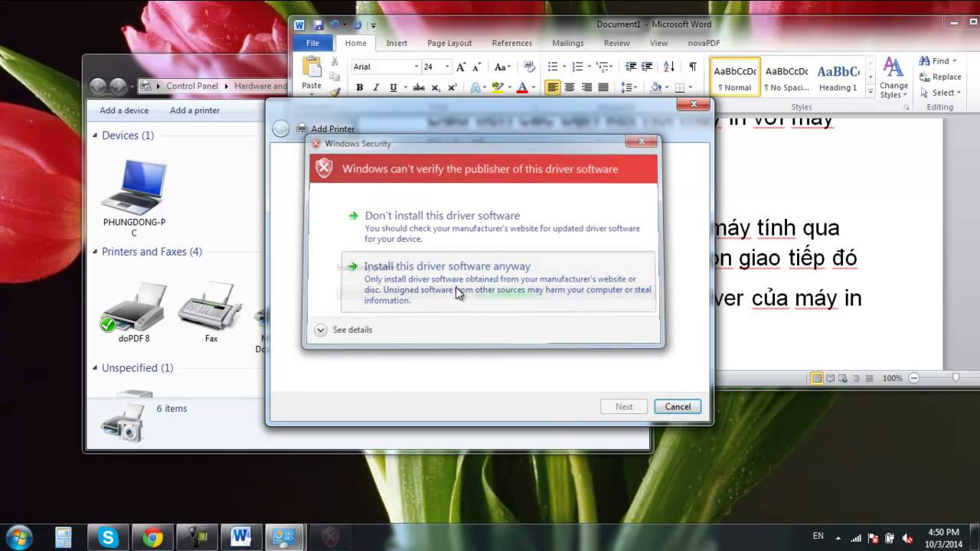Click Clear Formatting icon
Image resolution: width=980 pixels, height=551 pixels.
[530, 67]
